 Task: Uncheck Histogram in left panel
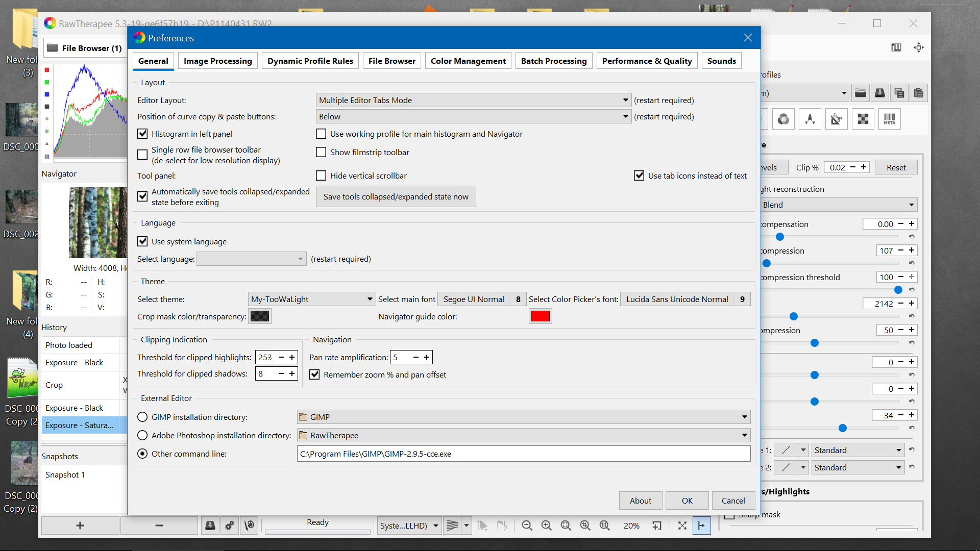(x=142, y=134)
